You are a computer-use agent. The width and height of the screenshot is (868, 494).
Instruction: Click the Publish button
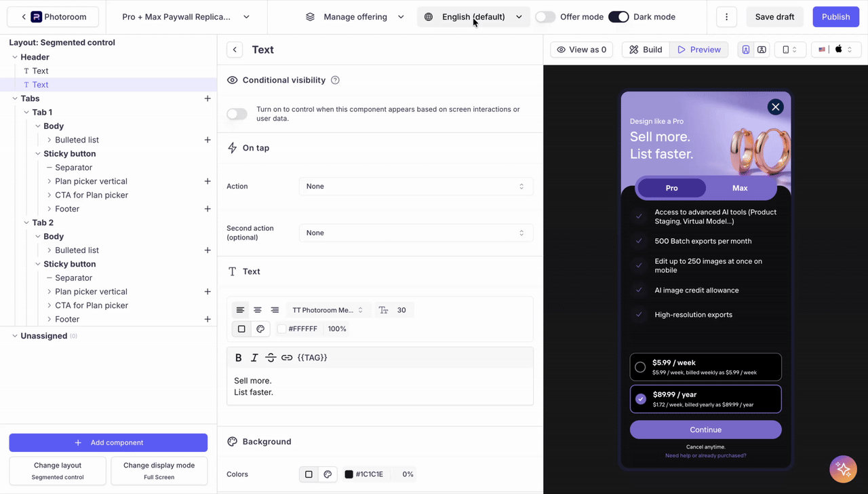click(835, 17)
